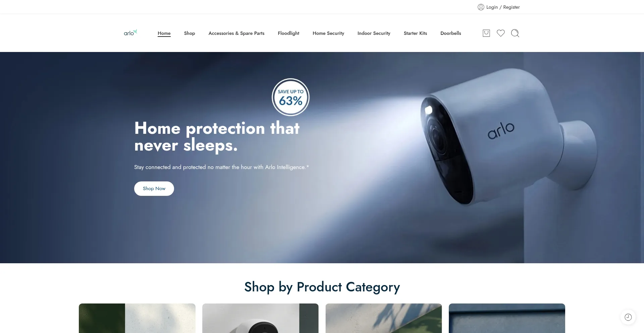
Task: Open the Home menu item
Action: tap(164, 33)
